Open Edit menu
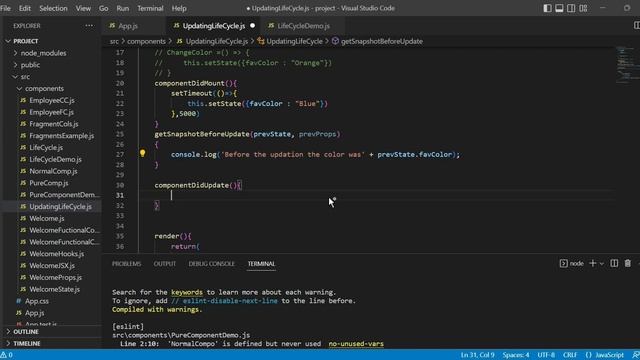 click(x=24, y=8)
